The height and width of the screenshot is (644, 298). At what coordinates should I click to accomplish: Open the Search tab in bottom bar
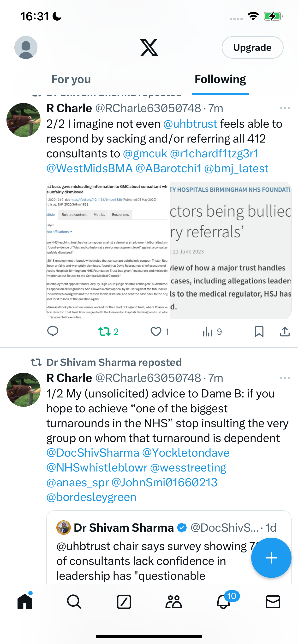(x=74, y=602)
